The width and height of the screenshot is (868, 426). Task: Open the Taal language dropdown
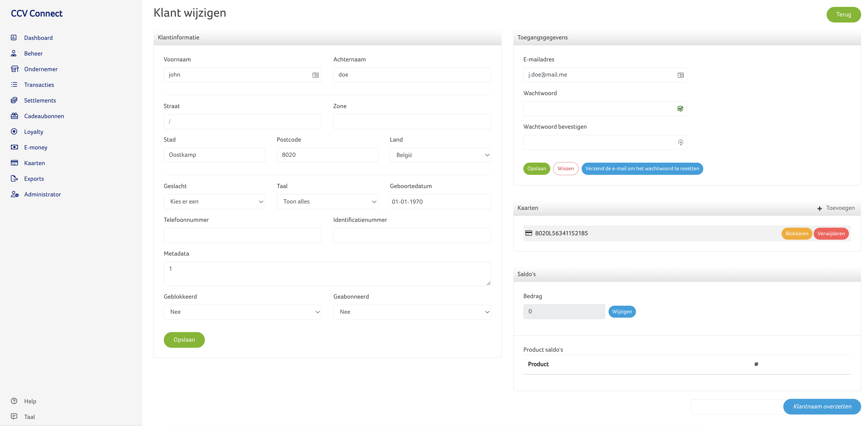click(327, 202)
